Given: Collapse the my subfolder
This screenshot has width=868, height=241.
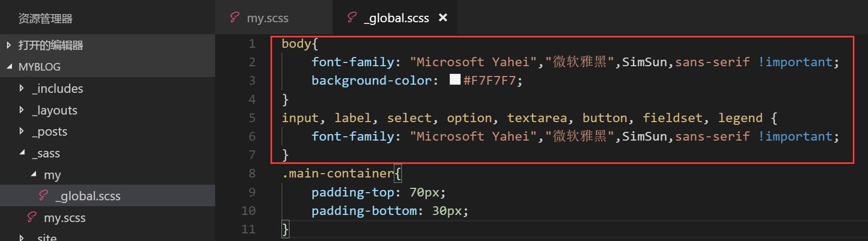Looking at the screenshot, I should point(34,174).
